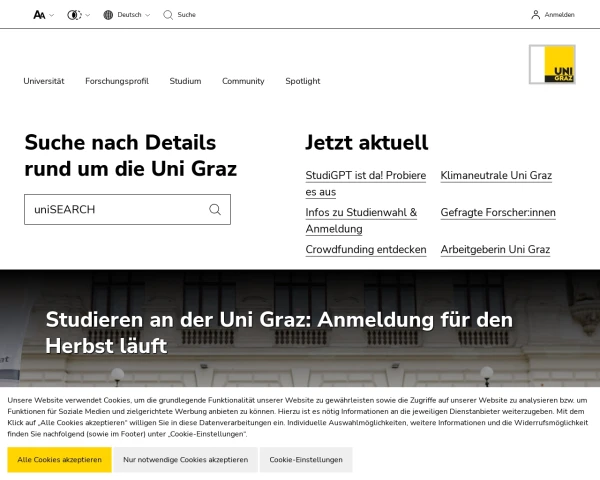
Task: Open the Forschungsprofil menu
Action: click(117, 81)
